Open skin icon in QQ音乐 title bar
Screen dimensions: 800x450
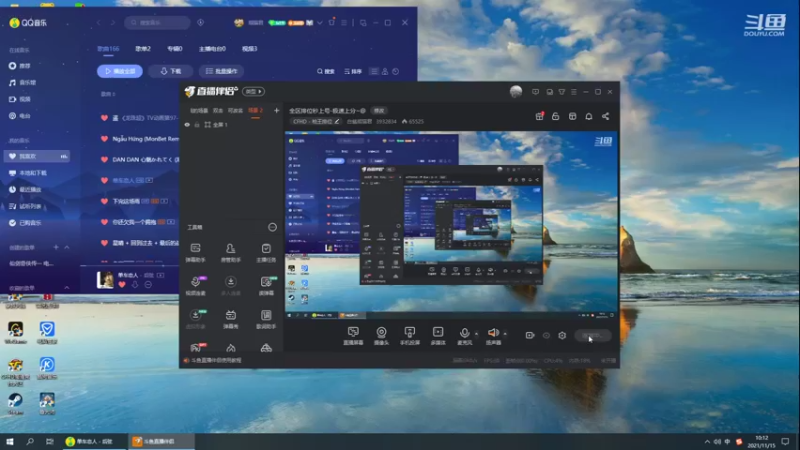[332, 22]
